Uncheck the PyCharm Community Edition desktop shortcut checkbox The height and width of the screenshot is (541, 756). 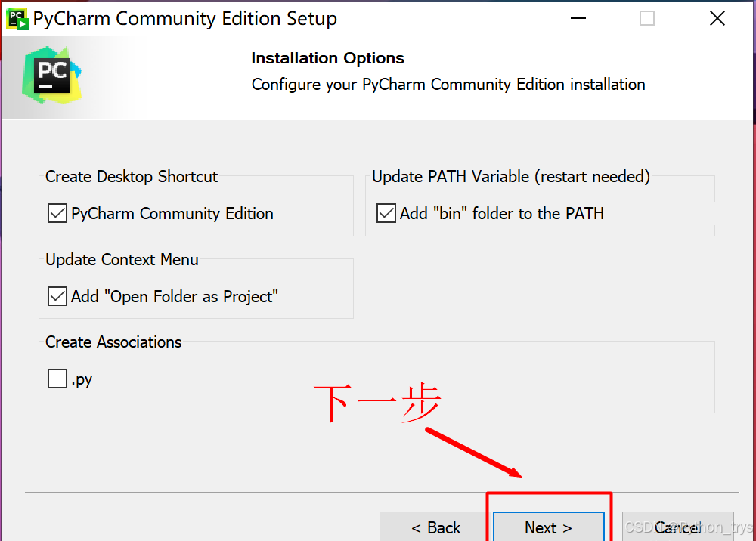(57, 213)
